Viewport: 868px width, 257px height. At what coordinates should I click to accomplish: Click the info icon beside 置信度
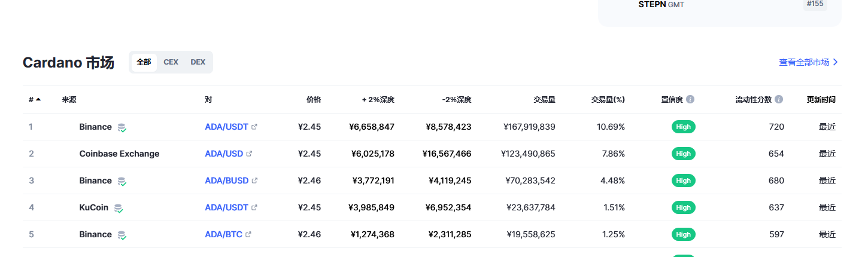690,99
